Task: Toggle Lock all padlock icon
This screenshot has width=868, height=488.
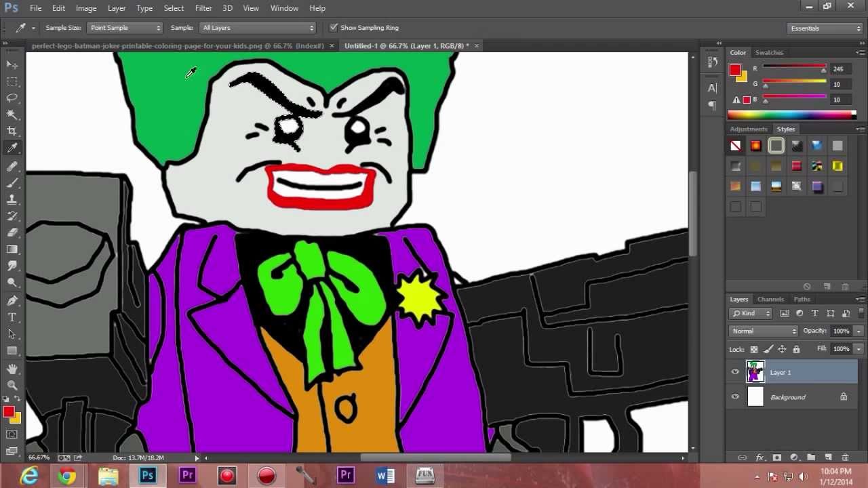Action: 796,349
